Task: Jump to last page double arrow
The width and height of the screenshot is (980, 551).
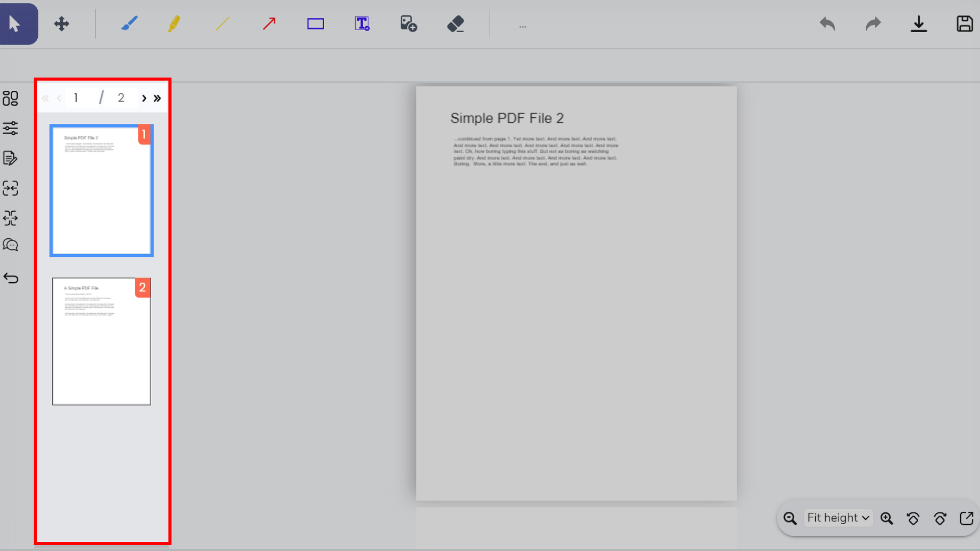Action: click(157, 98)
